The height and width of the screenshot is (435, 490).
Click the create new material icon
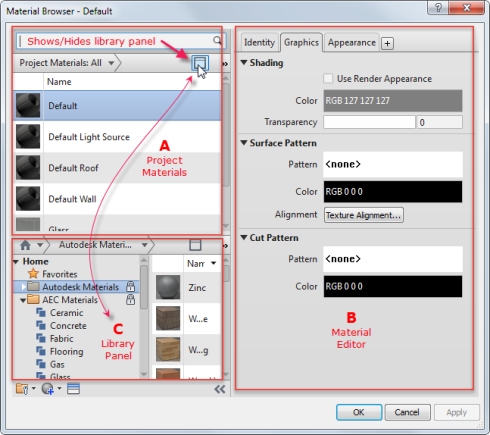click(x=47, y=389)
